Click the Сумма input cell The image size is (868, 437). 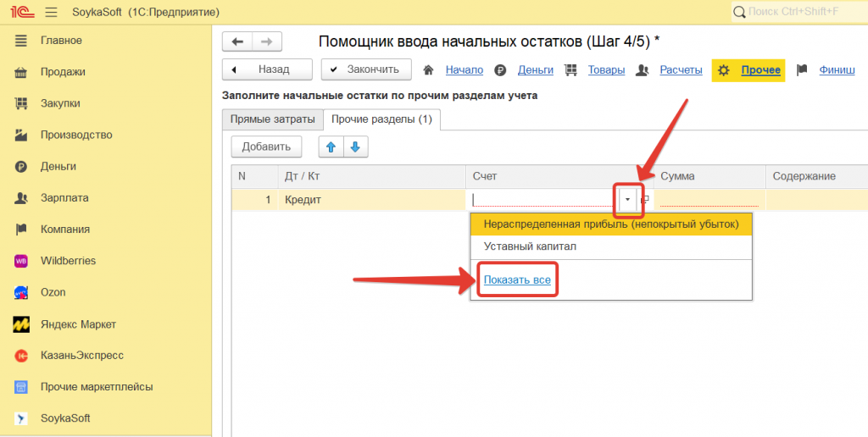(708, 200)
